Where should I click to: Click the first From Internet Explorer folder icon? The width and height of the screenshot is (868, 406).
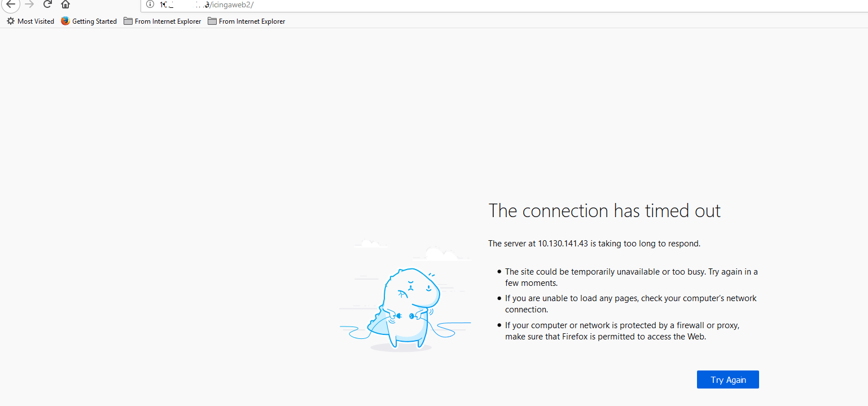[128, 21]
